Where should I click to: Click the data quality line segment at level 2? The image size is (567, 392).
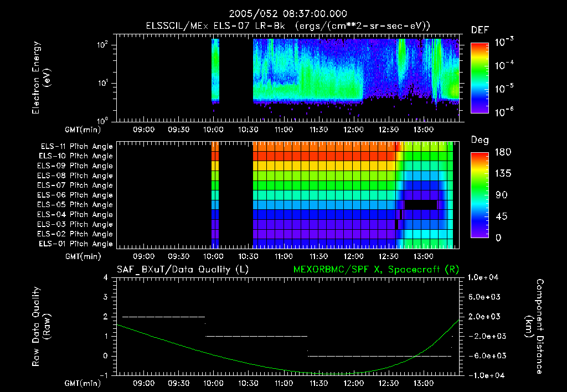point(163,317)
